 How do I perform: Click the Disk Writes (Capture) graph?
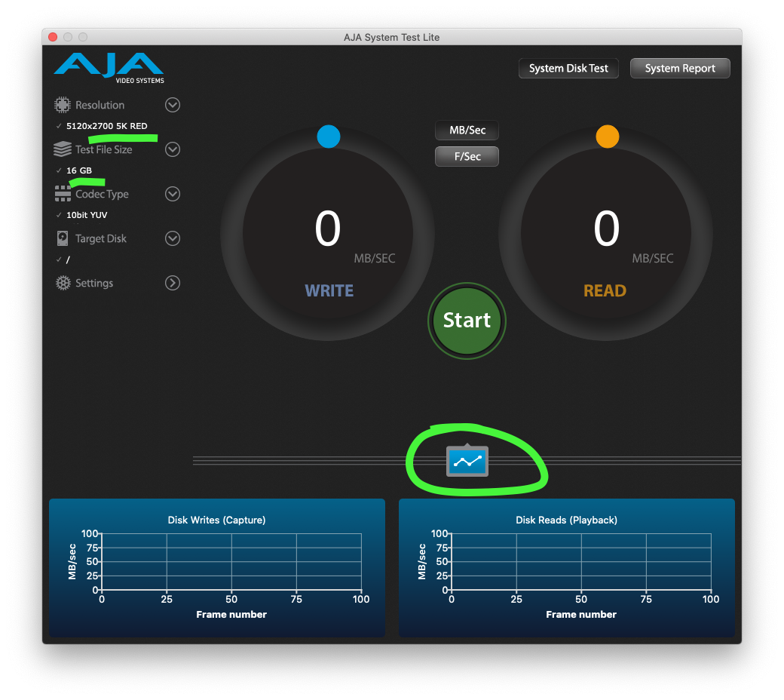(217, 567)
